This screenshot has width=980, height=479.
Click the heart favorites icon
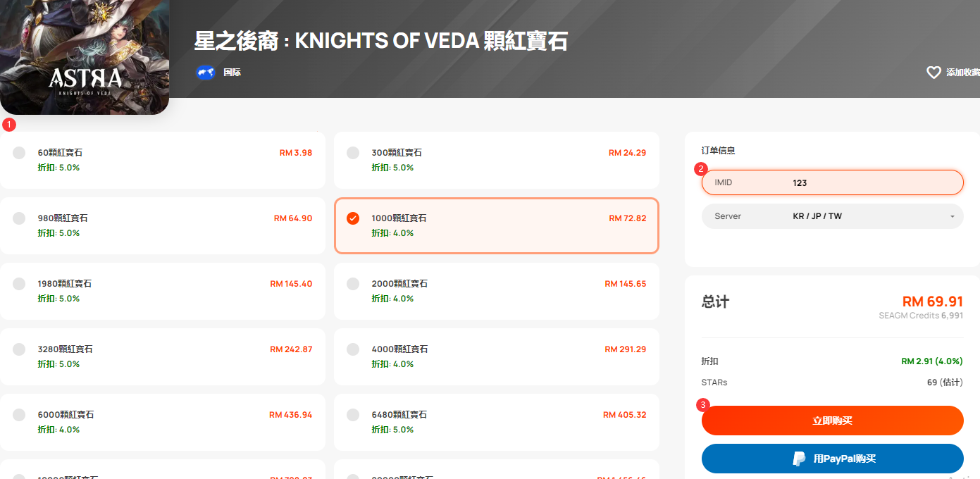(x=934, y=73)
